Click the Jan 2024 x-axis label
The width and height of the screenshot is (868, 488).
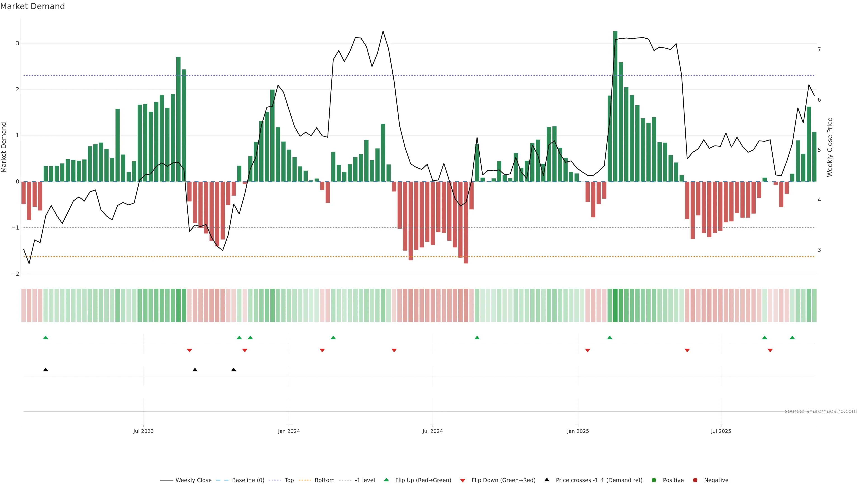pos(289,431)
